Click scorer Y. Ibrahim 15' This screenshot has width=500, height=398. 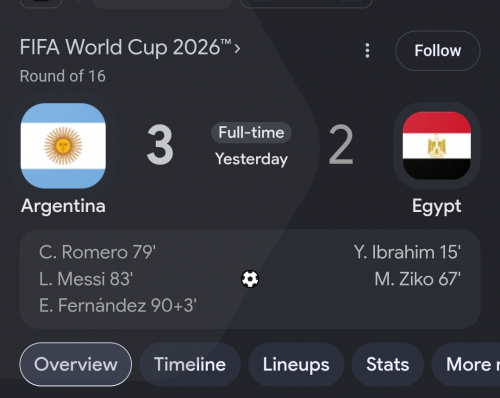click(x=407, y=252)
